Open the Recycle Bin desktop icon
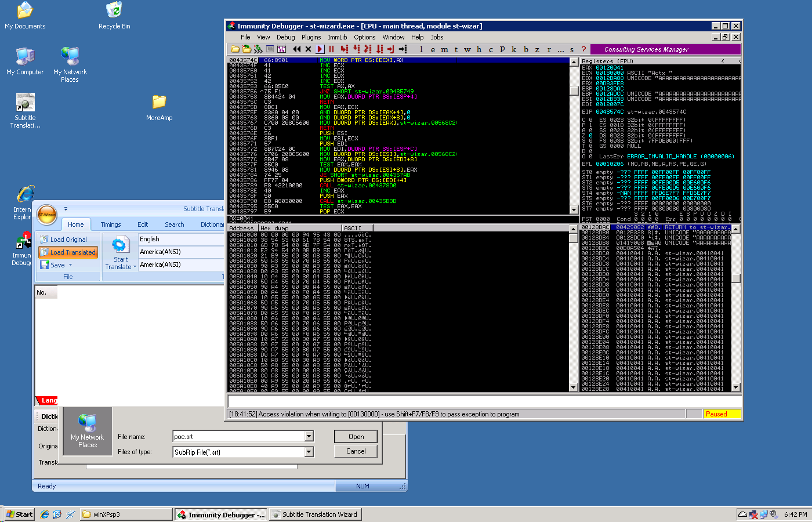This screenshot has height=522, width=812. point(114,16)
